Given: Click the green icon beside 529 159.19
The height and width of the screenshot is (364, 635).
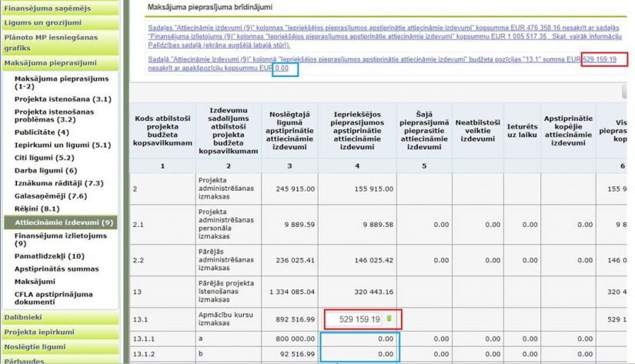Looking at the screenshot, I should coord(389,319).
